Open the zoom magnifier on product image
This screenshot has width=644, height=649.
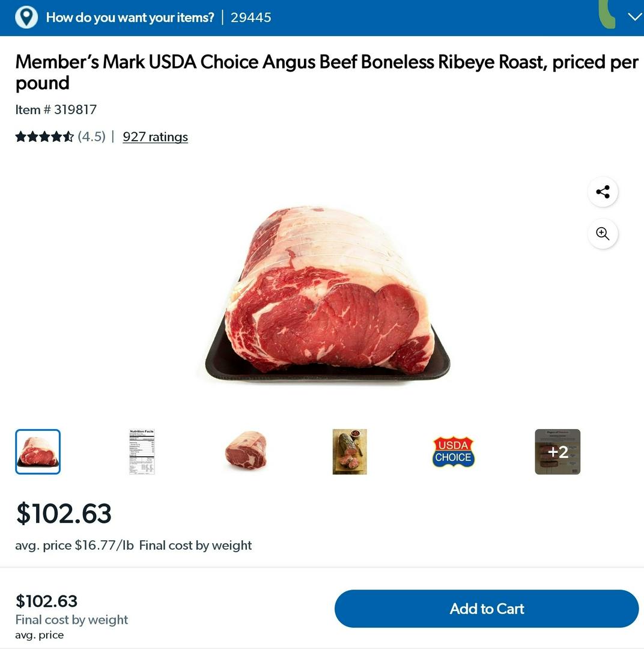click(x=603, y=234)
